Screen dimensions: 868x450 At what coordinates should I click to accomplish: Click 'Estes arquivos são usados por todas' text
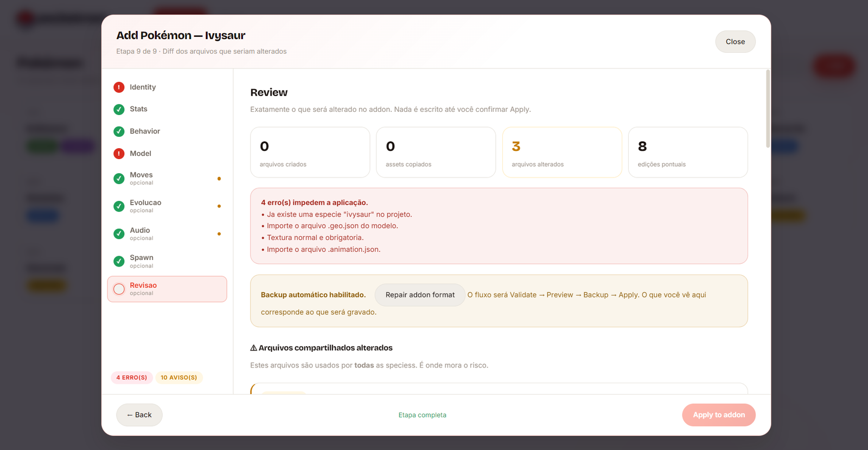coord(369,365)
